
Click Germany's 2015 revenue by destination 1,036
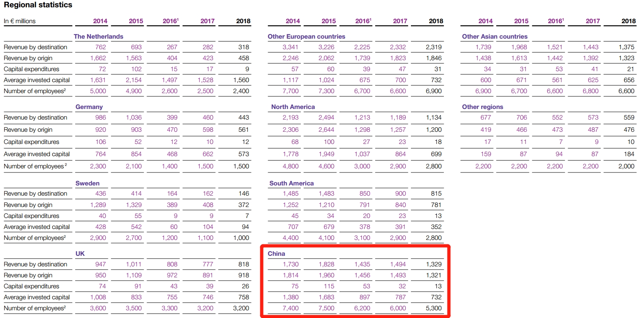[x=134, y=118]
